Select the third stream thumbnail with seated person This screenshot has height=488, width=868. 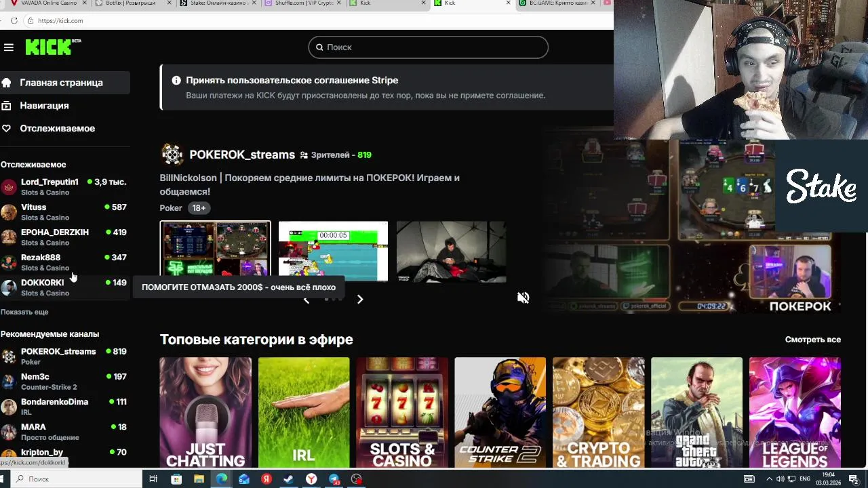pyautogui.click(x=451, y=251)
